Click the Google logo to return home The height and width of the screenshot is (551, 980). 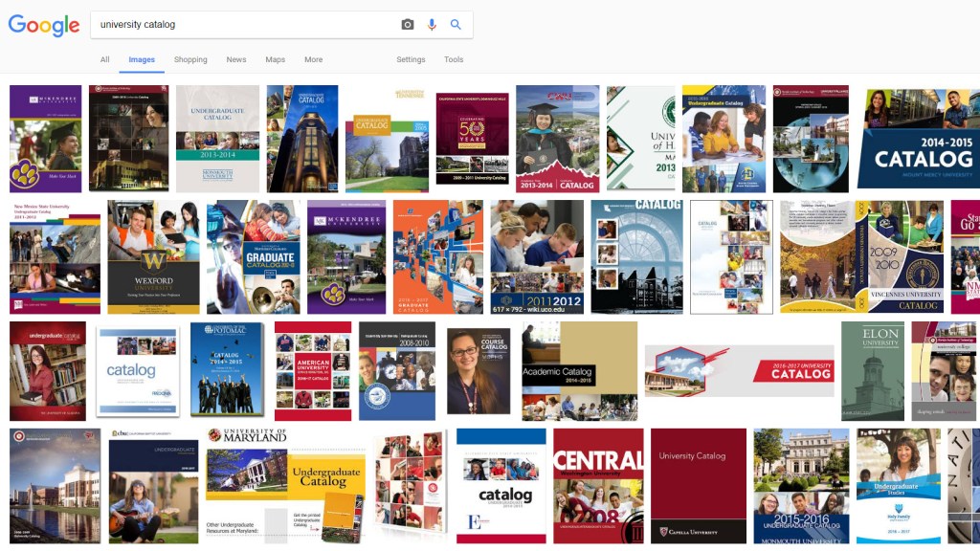(45, 25)
